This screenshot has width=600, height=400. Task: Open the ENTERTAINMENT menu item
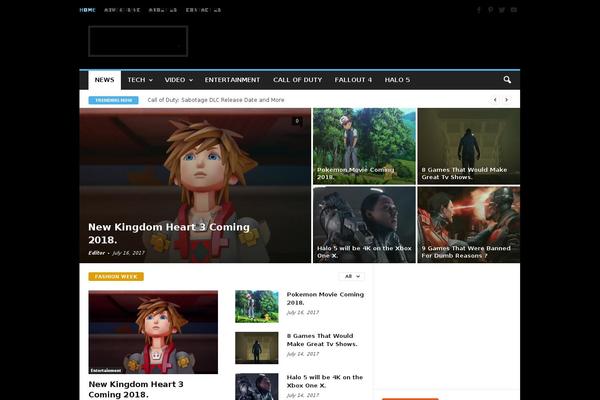[232, 80]
